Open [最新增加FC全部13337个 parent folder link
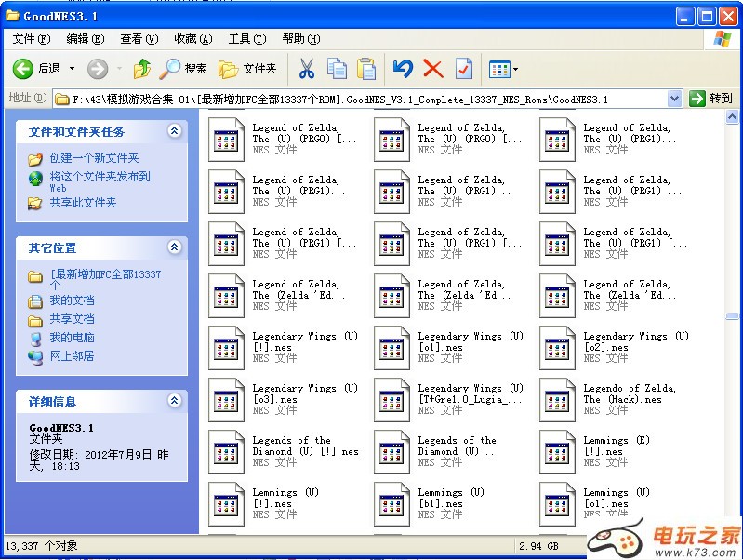This screenshot has height=560, width=743. (x=105, y=279)
